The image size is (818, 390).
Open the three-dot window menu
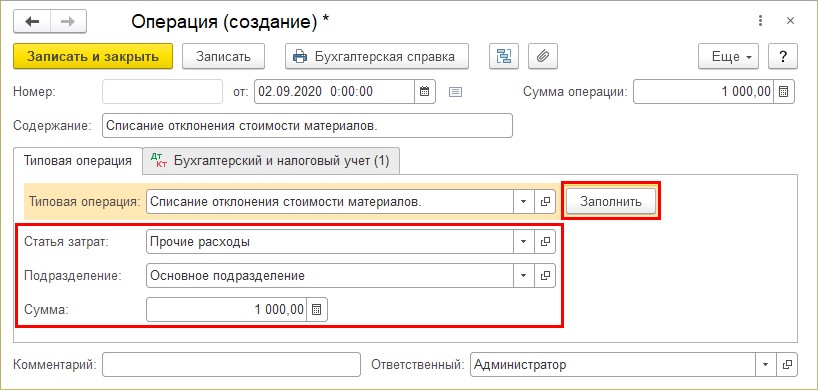[x=760, y=21]
